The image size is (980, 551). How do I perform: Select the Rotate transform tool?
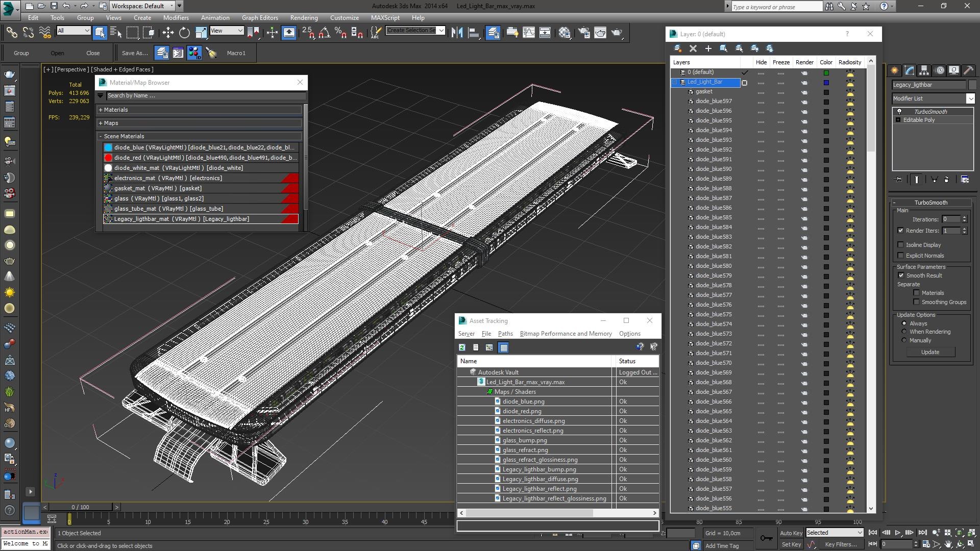click(184, 33)
